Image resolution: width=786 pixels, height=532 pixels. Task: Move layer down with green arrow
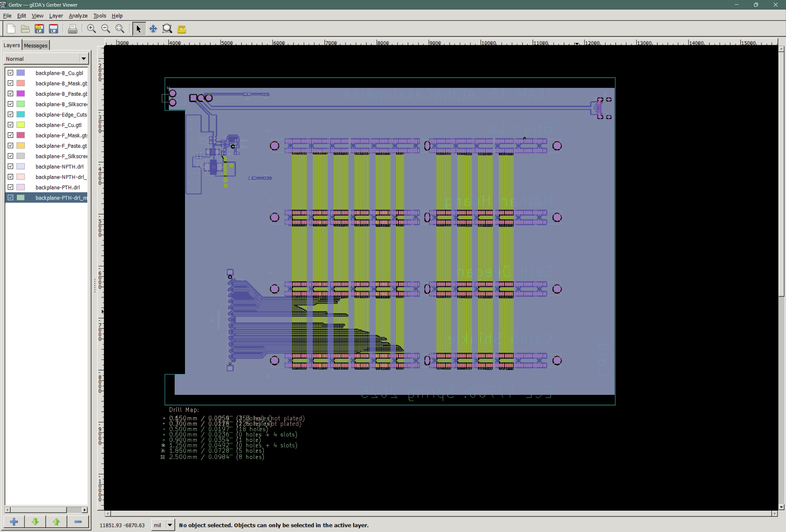pyautogui.click(x=35, y=522)
